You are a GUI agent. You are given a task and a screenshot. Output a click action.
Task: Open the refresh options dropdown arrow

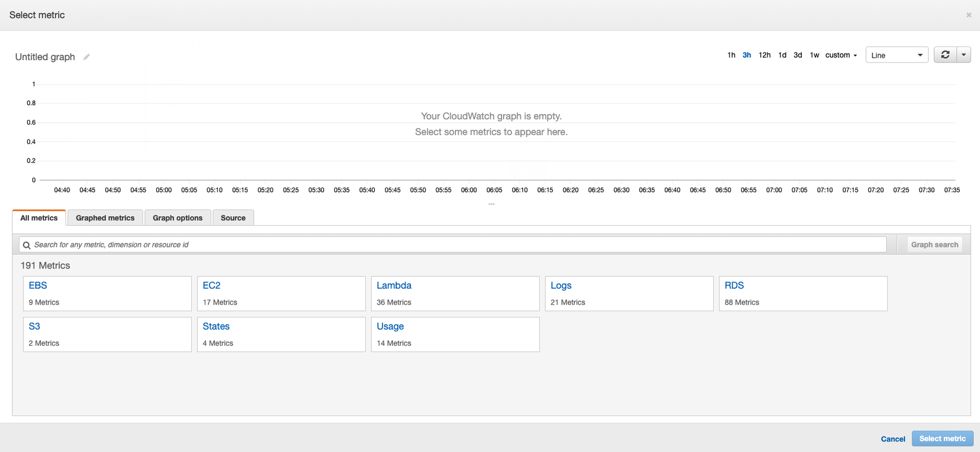(x=963, y=55)
